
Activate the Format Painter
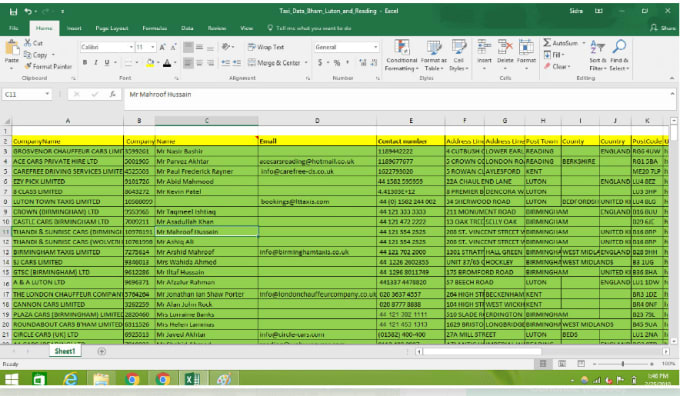pyautogui.click(x=48, y=66)
